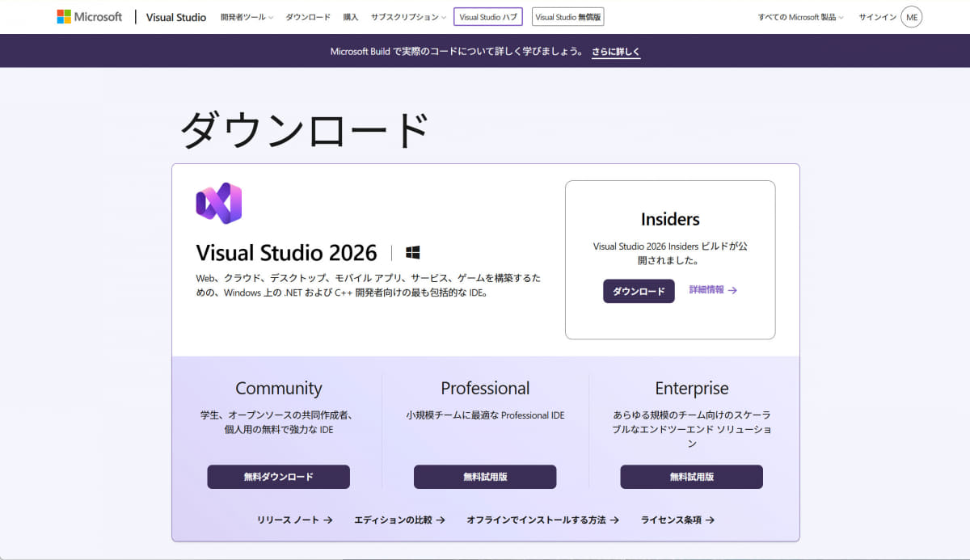Image resolution: width=970 pixels, height=560 pixels.
Task: Click the 小規模チームに最適な Professional IDE text
Action: 485,415
